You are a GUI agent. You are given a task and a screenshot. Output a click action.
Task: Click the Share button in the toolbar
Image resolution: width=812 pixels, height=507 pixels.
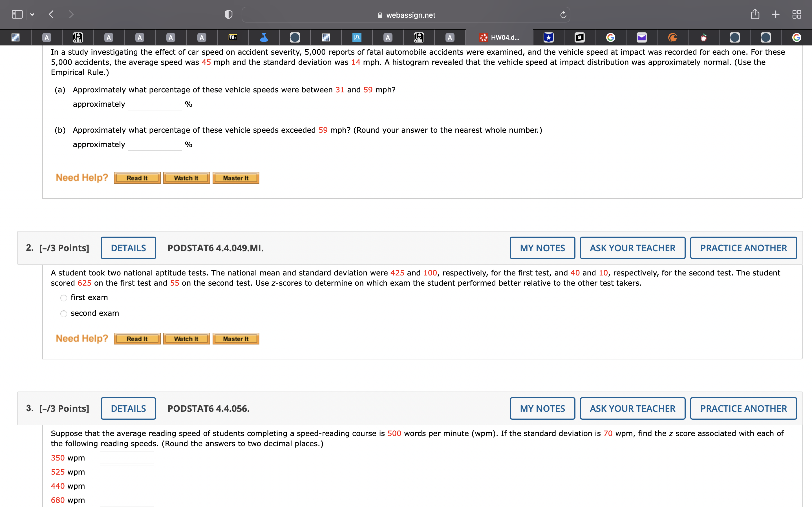[756, 14]
